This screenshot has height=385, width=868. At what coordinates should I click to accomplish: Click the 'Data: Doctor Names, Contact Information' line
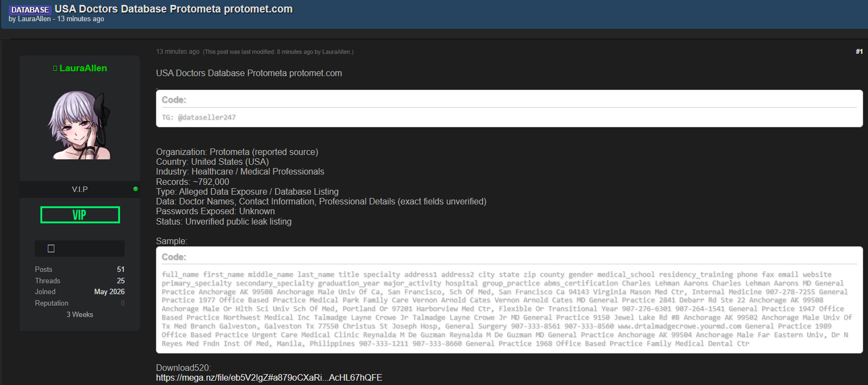321,201
